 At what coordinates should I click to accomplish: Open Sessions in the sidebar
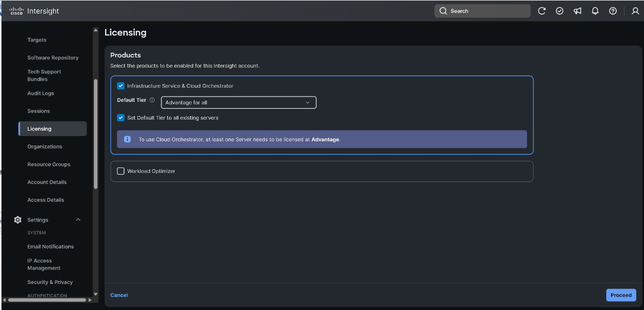38,111
